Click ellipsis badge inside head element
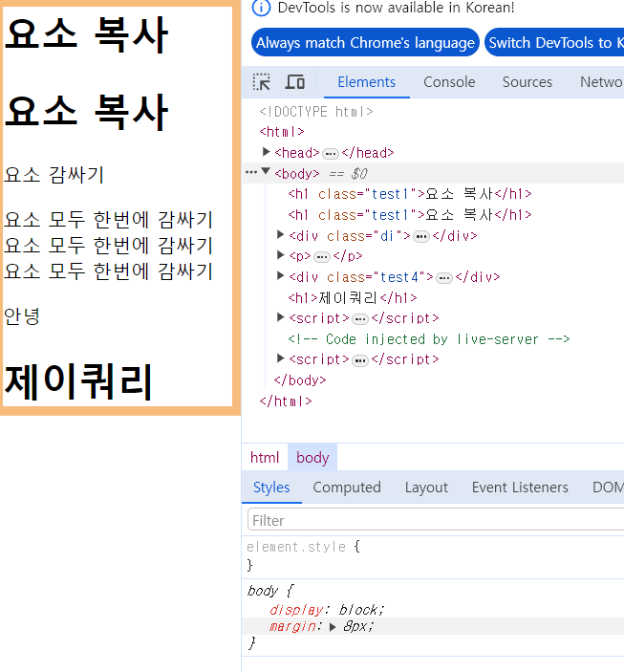The image size is (624, 672). point(330,154)
